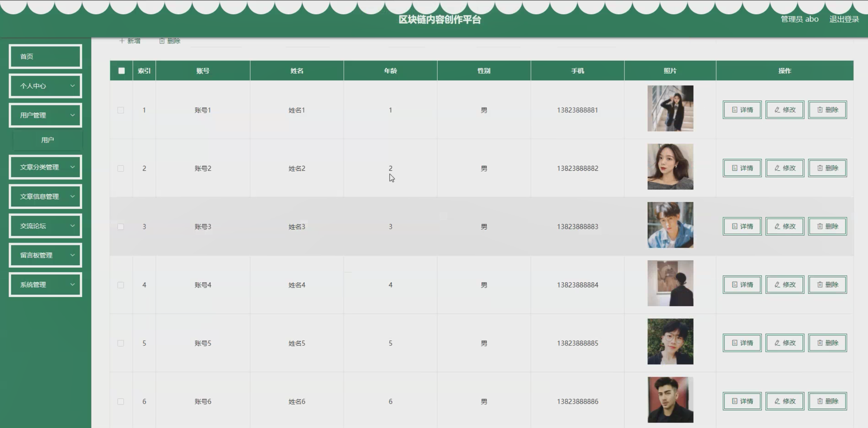Click phone number 13823888881
Screen dimensions: 868x428
[x=578, y=110]
